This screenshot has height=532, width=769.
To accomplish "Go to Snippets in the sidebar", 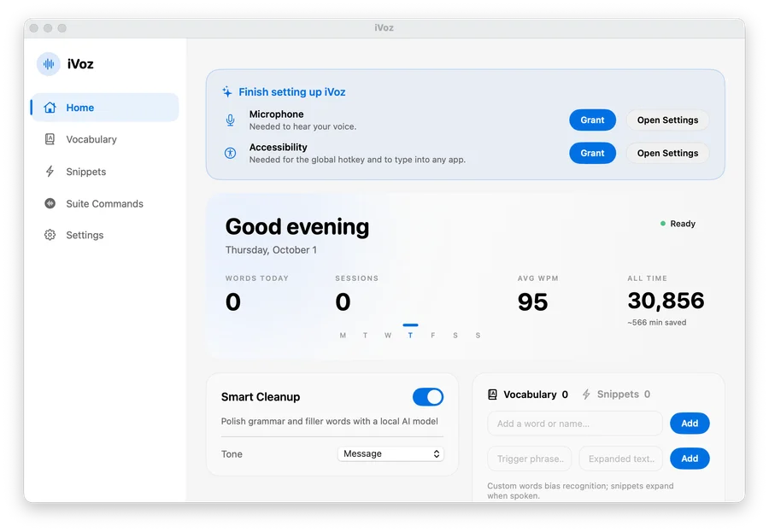I will (105, 172).
